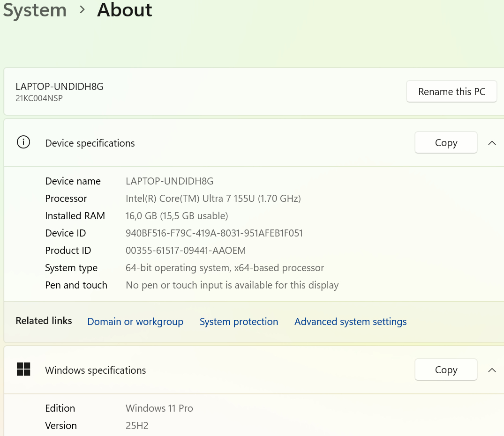504x436 pixels.
Task: Click the System type label
Action: point(71,268)
